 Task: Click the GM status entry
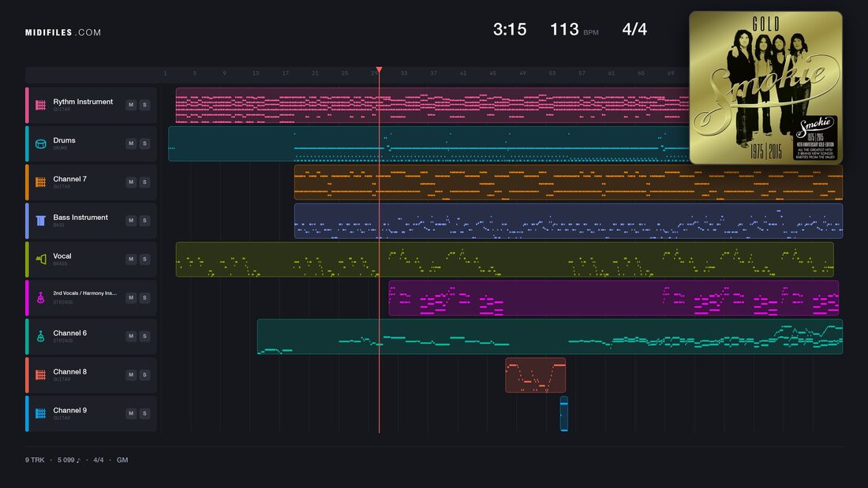point(122,460)
